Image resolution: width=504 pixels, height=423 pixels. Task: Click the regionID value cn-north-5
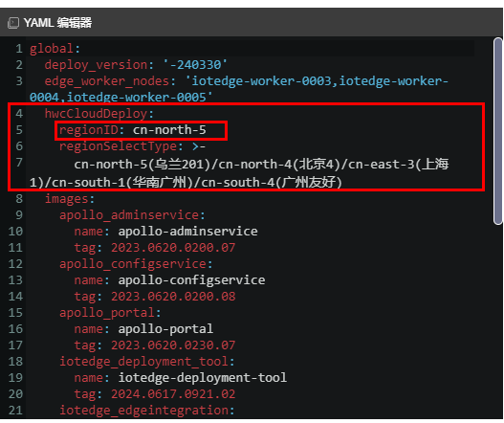pos(169,130)
